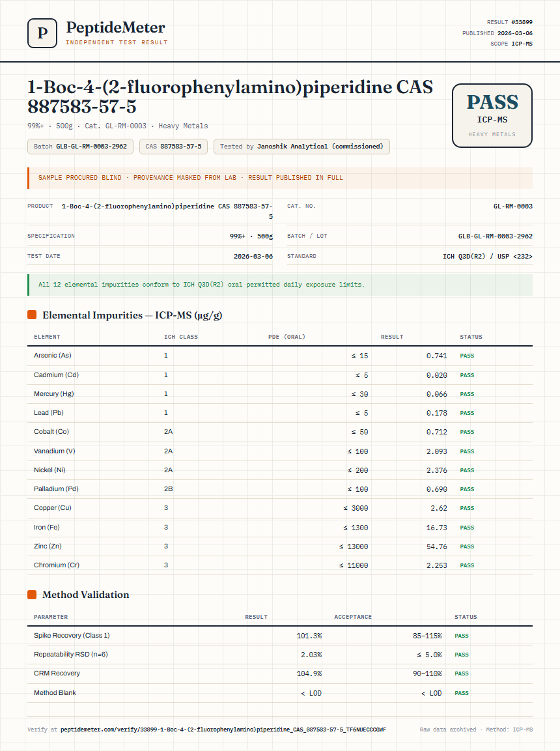Click the CRM Recovery row label
Viewport: 560px width, 751px height.
click(x=57, y=673)
